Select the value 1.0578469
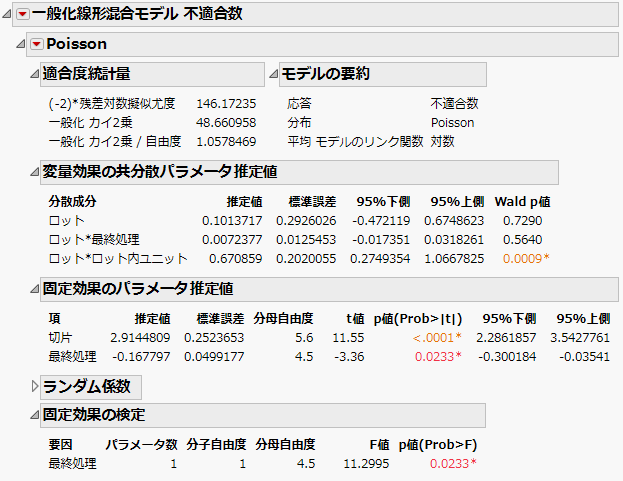Screen dimensions: 623x481 (x=226, y=142)
